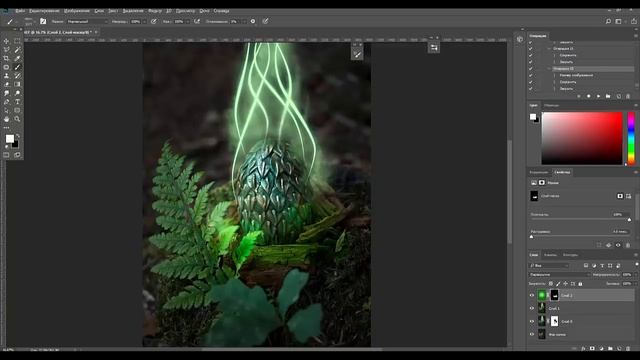Create new action set folder
This screenshot has height=360, width=640.
click(608, 96)
